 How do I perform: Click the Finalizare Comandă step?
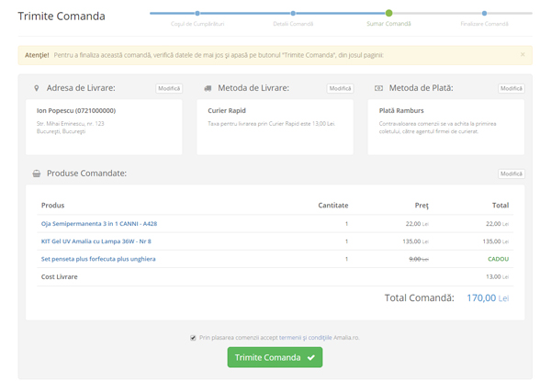[485, 14]
